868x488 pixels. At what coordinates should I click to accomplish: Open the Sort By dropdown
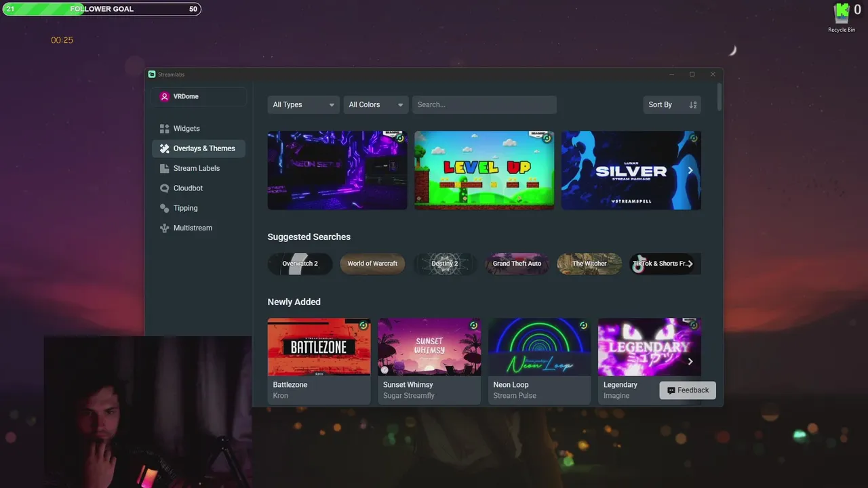(671, 104)
